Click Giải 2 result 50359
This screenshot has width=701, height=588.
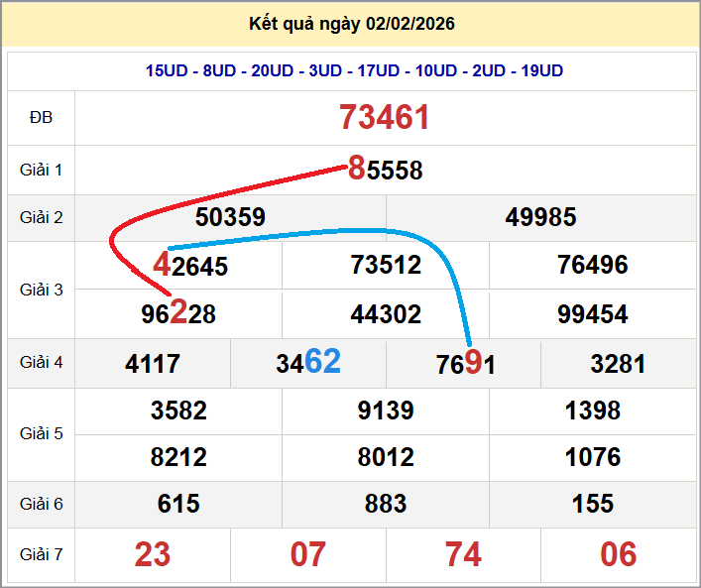point(230,217)
